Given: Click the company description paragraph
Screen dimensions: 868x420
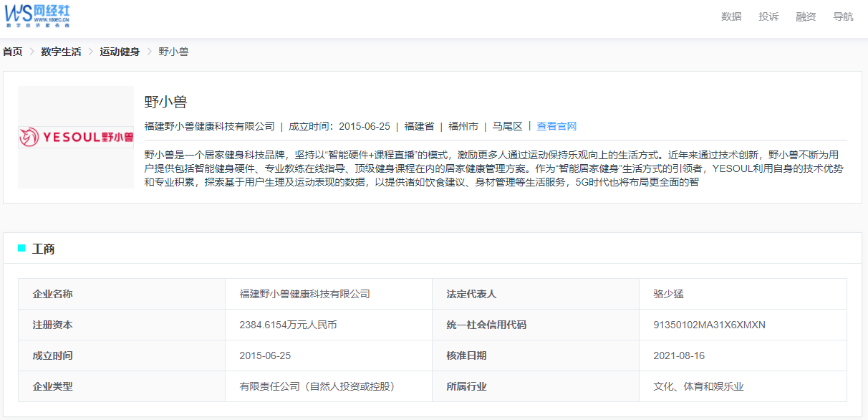Looking at the screenshot, I should click(x=495, y=168).
